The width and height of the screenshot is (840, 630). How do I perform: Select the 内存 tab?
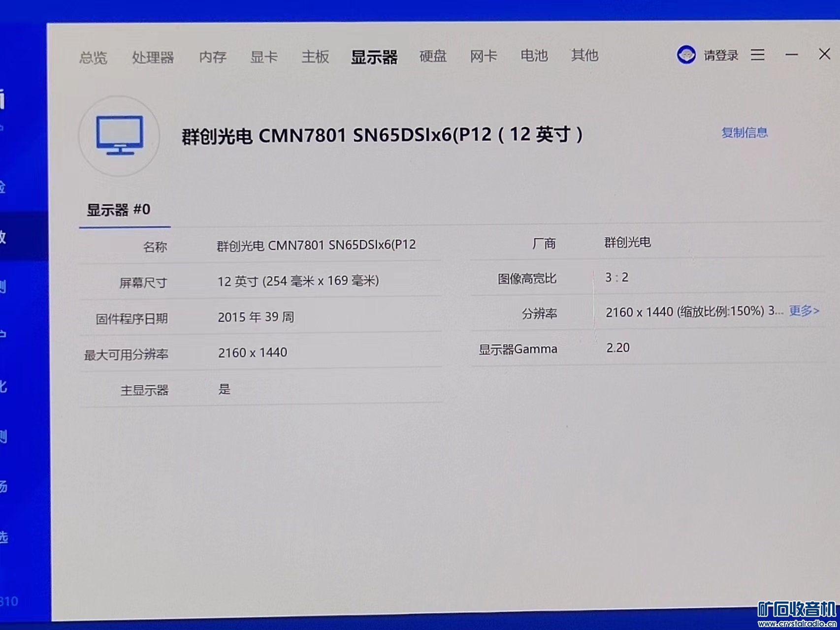click(213, 57)
